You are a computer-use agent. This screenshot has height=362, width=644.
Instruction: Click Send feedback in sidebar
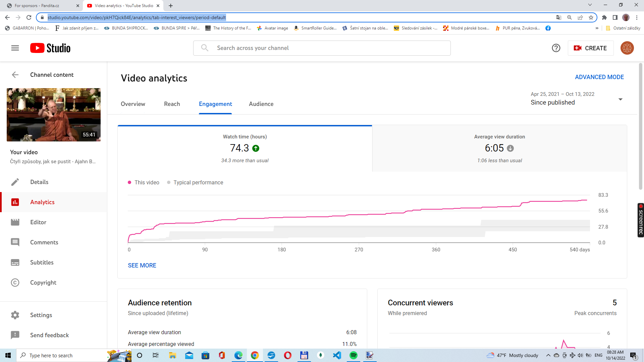tap(54, 335)
